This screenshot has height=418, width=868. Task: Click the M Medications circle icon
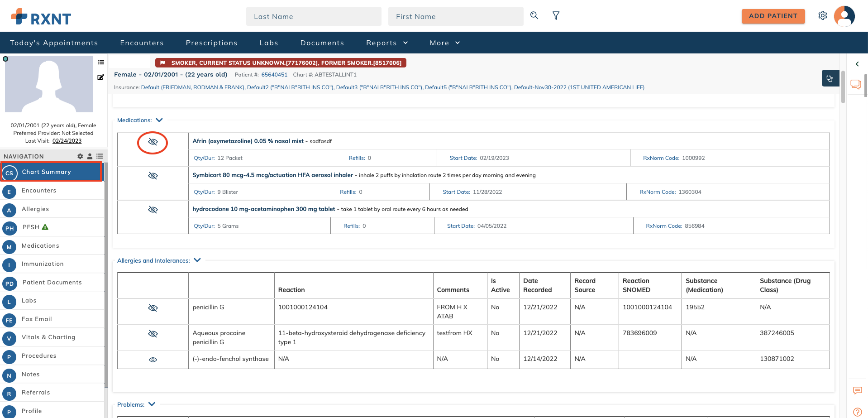pyautogui.click(x=9, y=247)
